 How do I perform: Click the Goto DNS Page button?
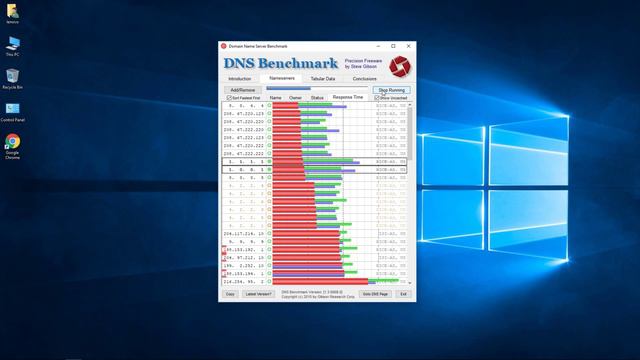click(x=375, y=294)
